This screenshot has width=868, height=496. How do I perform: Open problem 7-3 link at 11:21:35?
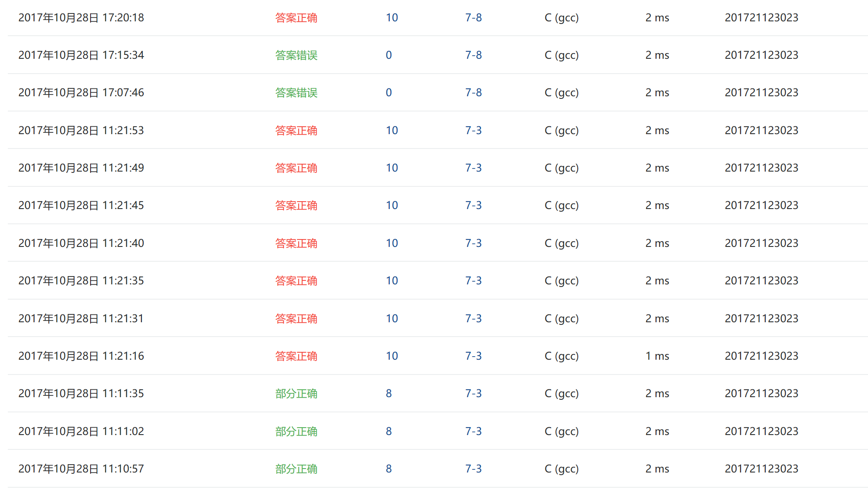pos(473,281)
